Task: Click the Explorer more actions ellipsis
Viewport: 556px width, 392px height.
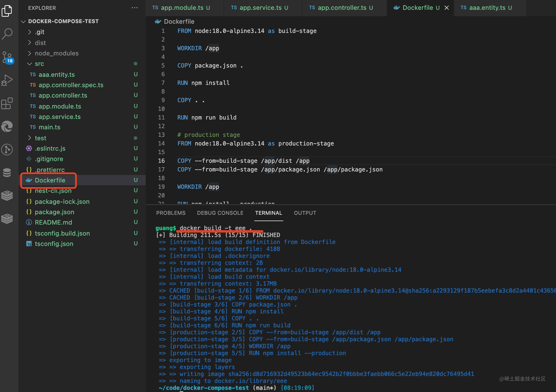Action: [x=135, y=8]
